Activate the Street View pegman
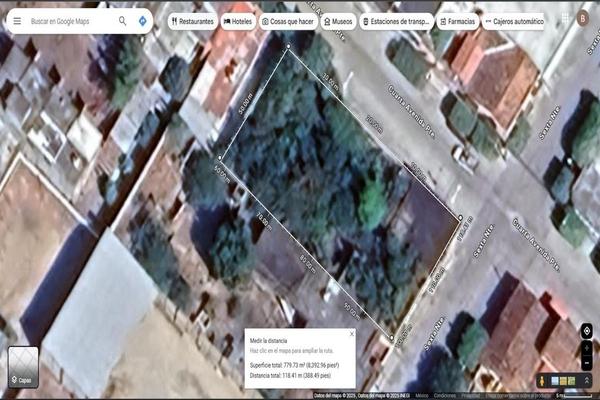Viewport: 600px width, 400px height. 543,381
